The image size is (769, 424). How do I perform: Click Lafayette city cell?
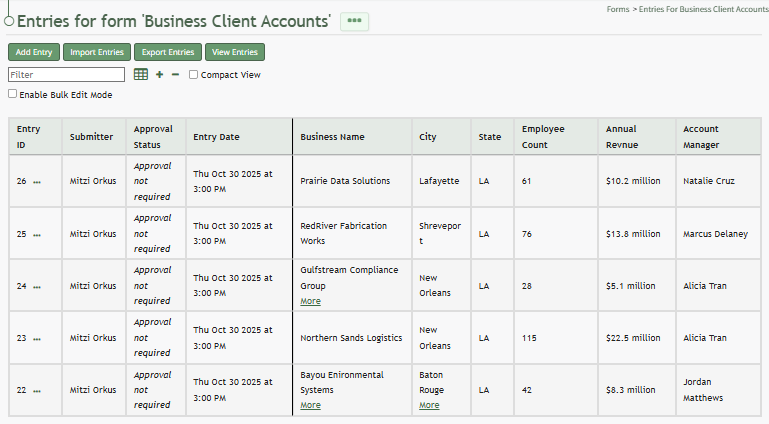[439, 181]
